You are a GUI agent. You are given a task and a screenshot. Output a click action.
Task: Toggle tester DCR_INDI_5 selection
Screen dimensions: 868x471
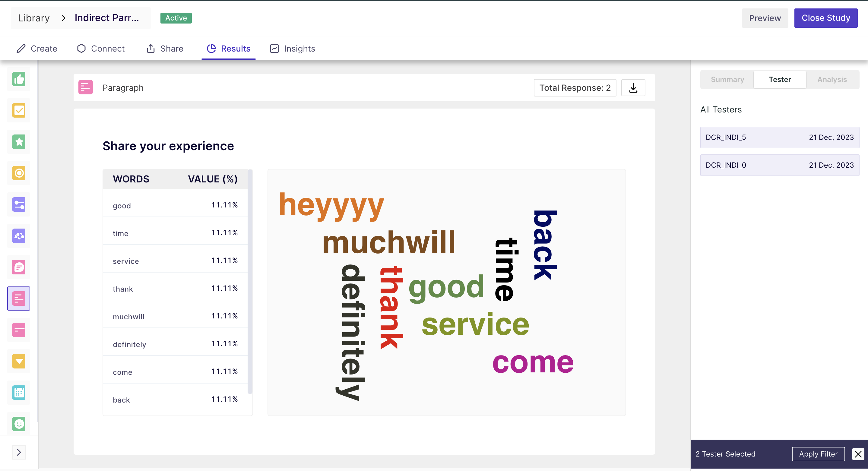780,138
